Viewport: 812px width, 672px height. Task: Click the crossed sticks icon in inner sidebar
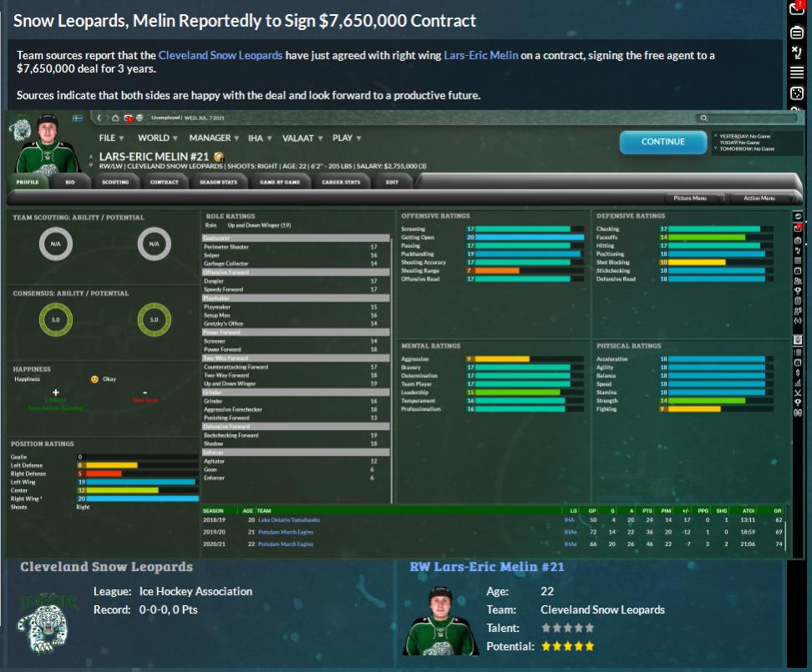[x=798, y=393]
